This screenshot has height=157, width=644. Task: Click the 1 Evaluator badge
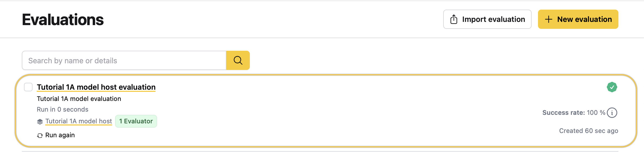point(136,121)
